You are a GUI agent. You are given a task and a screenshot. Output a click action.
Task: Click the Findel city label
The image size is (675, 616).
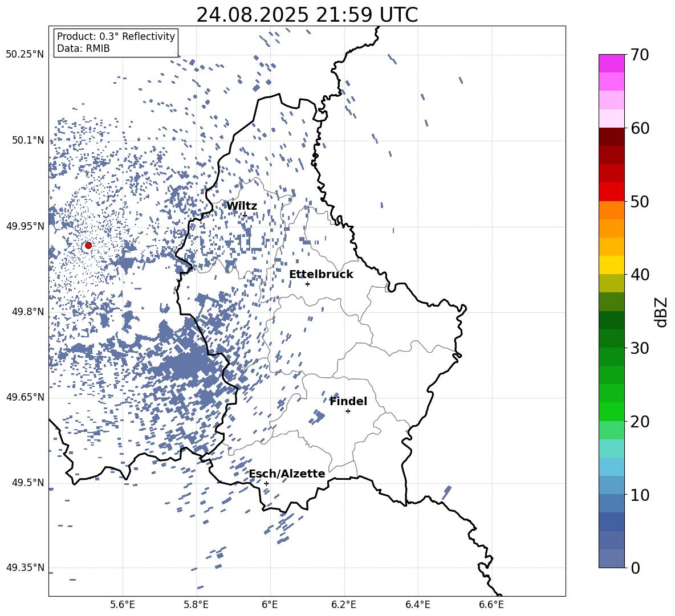[348, 401]
